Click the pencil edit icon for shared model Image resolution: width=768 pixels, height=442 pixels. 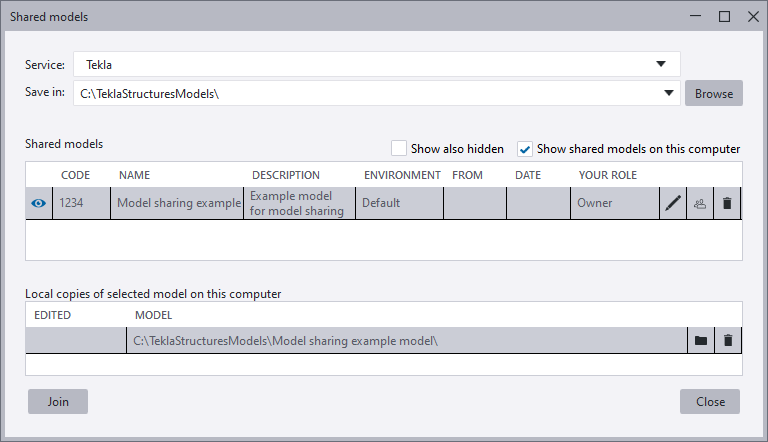tap(673, 203)
